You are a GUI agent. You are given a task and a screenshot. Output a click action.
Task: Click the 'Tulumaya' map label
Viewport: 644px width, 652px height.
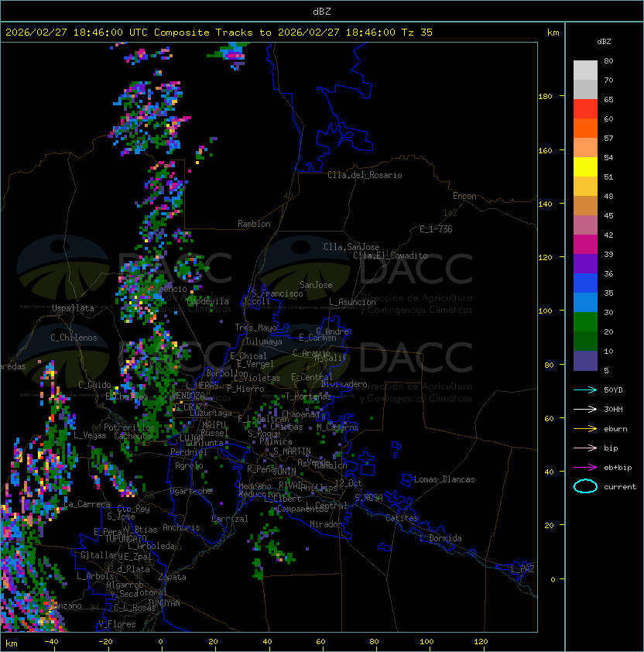coord(264,341)
